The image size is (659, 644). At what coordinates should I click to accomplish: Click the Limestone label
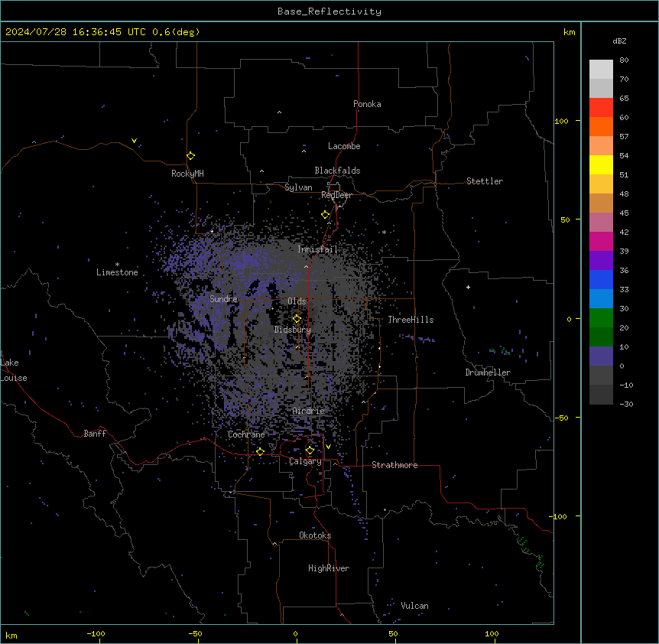click(117, 272)
